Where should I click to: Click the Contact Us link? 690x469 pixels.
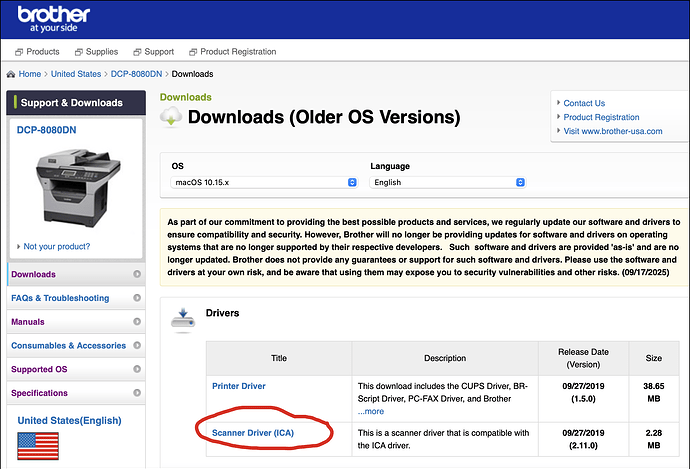coord(584,103)
